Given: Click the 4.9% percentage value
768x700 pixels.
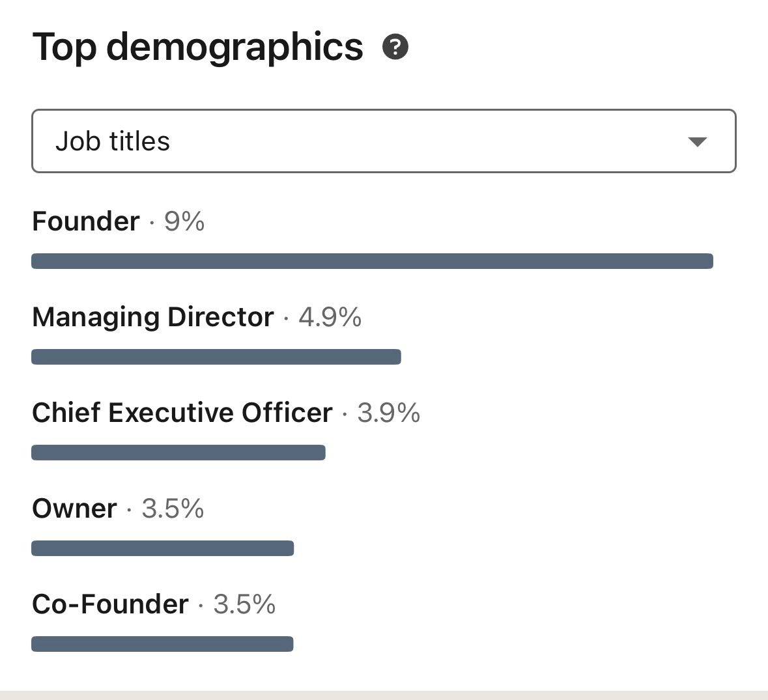Looking at the screenshot, I should (x=330, y=317).
